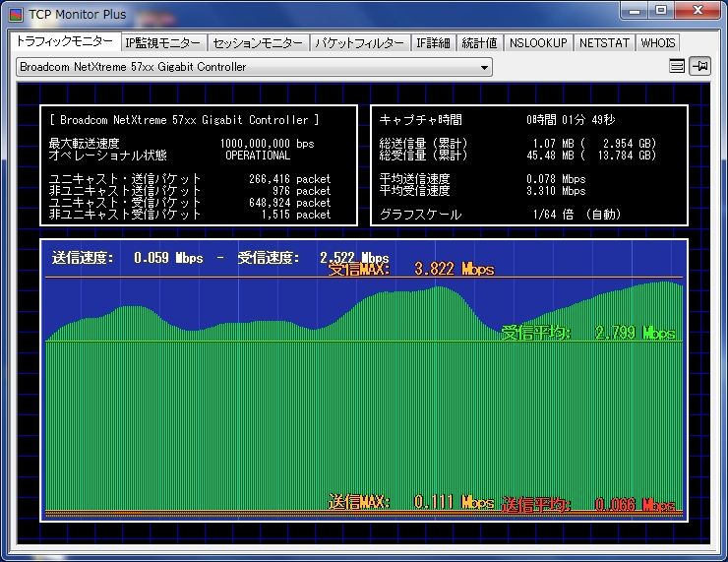Click the 最大転送速度 1000,000,000 bps value
The image size is (728, 562).
[x=267, y=144]
